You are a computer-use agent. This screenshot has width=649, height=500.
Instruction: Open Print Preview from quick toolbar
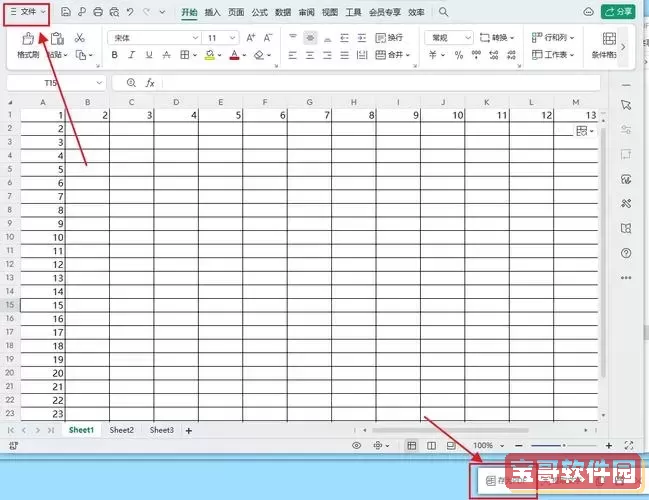click(x=114, y=12)
